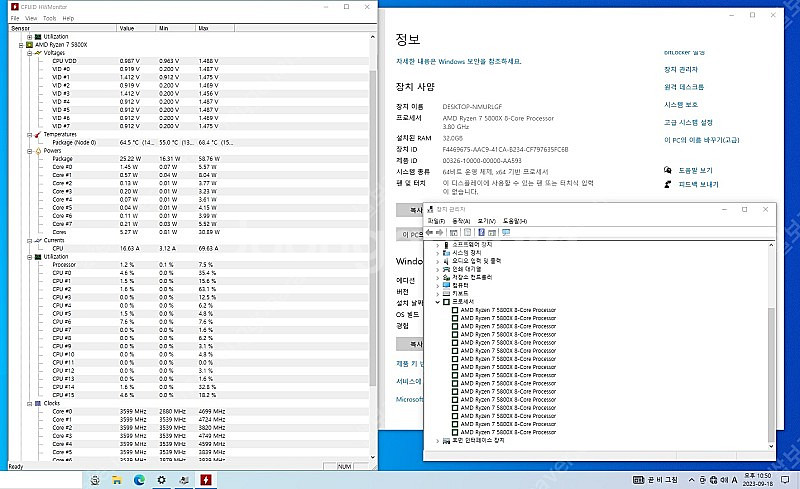Open the 장치 관리자 link in Settings

681,69
